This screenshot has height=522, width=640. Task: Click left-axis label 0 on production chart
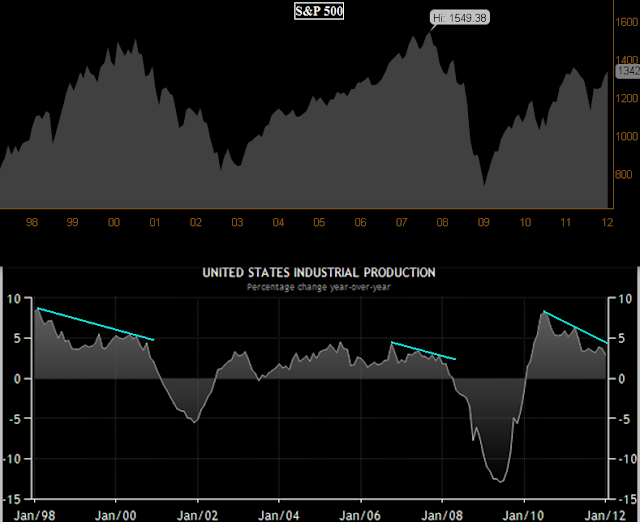pyautogui.click(x=17, y=379)
